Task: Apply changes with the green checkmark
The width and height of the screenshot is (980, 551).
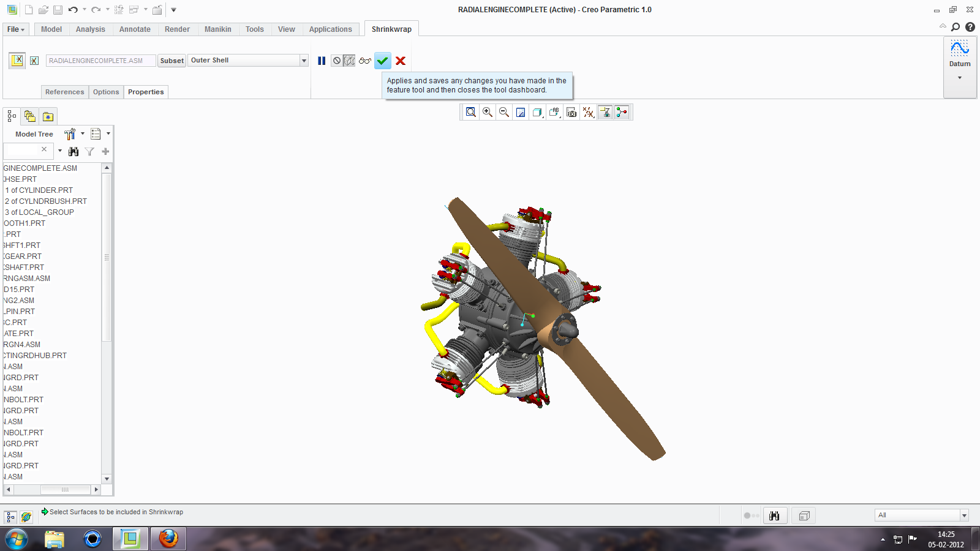Action: coord(383,61)
